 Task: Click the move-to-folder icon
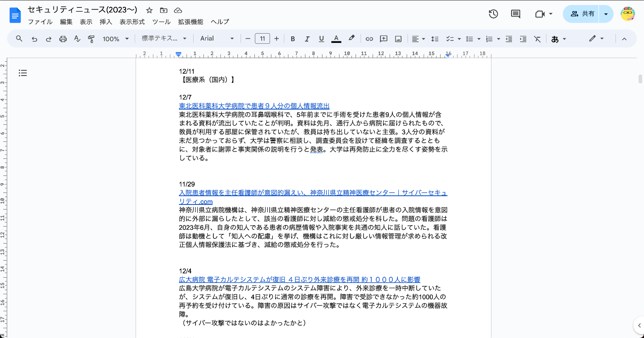click(163, 10)
